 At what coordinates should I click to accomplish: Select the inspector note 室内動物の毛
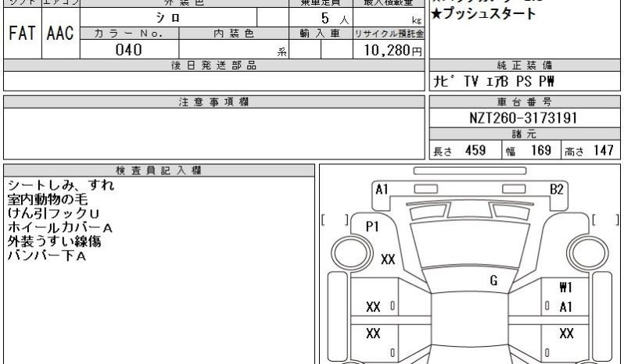point(48,199)
